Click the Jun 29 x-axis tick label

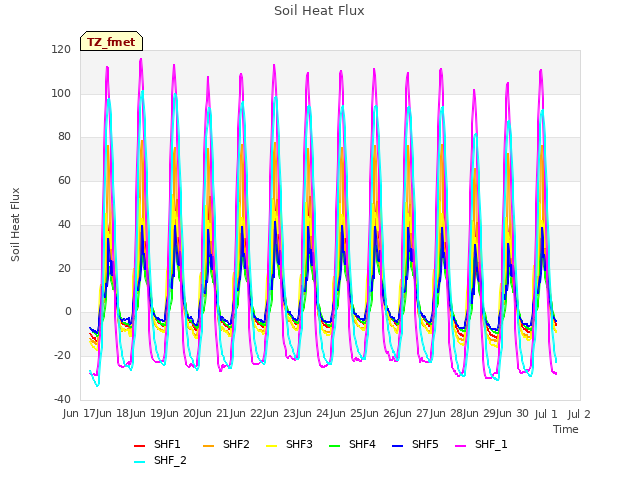(481, 413)
